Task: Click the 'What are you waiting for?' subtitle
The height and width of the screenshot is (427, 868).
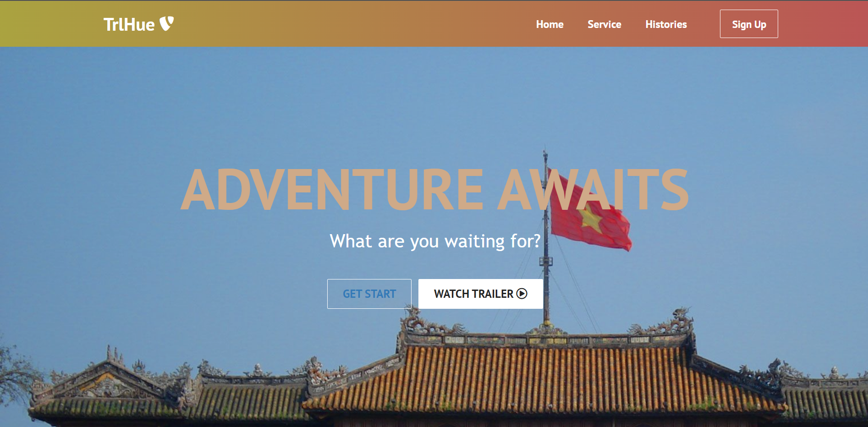Action: pos(435,241)
